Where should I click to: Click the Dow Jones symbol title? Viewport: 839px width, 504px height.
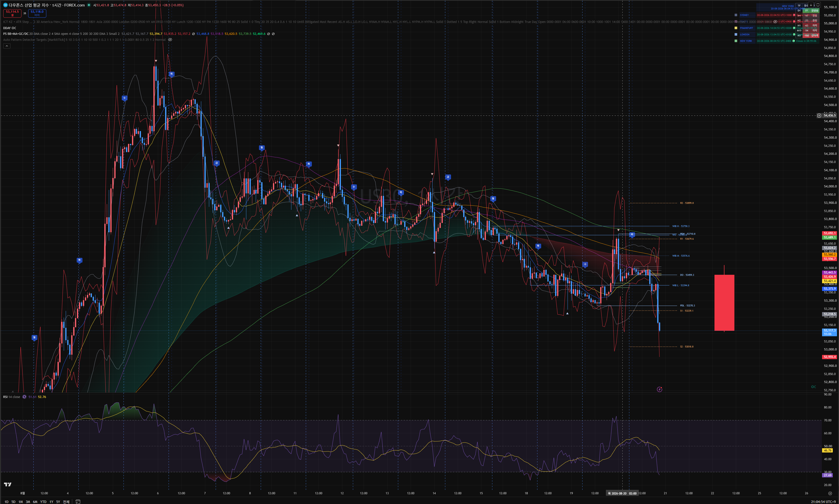coord(47,5)
